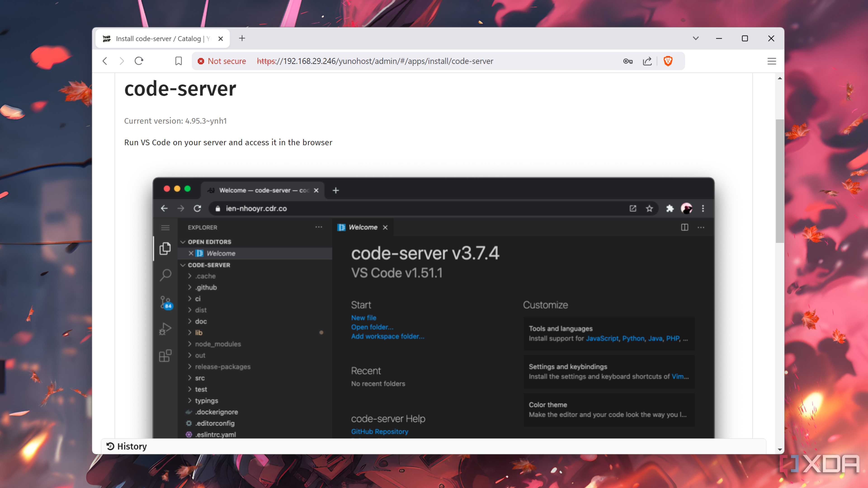Screen dimensions: 868x488
Task: Click the puzzle extensions icon in preview browser
Action: [x=670, y=209]
